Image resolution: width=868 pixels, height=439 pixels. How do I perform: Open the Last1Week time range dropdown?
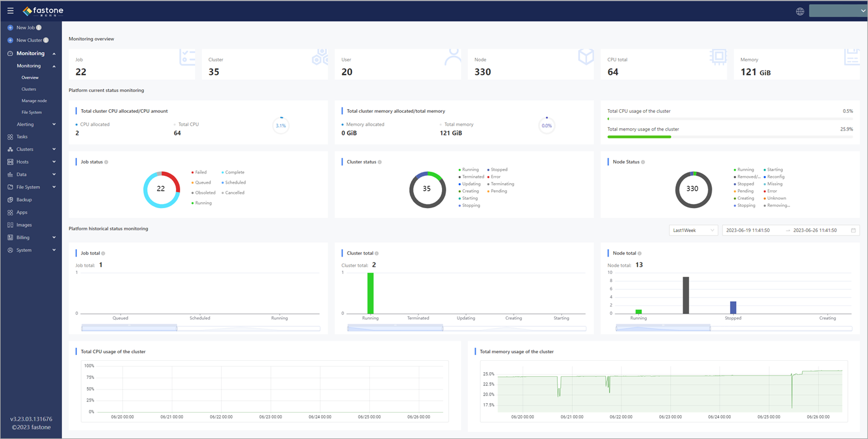coord(694,230)
